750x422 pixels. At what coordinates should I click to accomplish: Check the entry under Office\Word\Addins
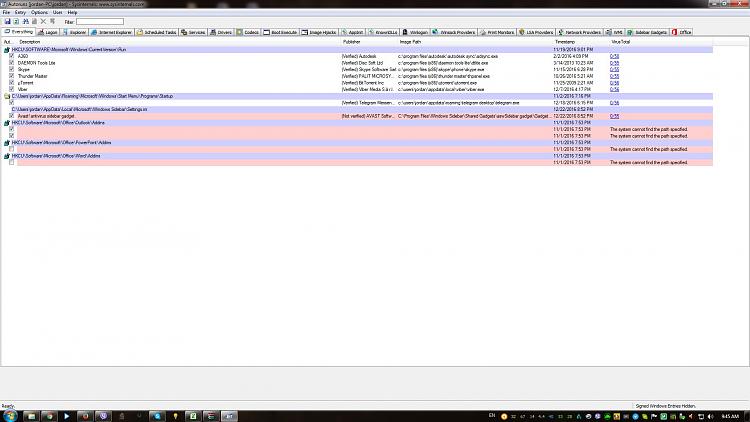tap(11, 163)
